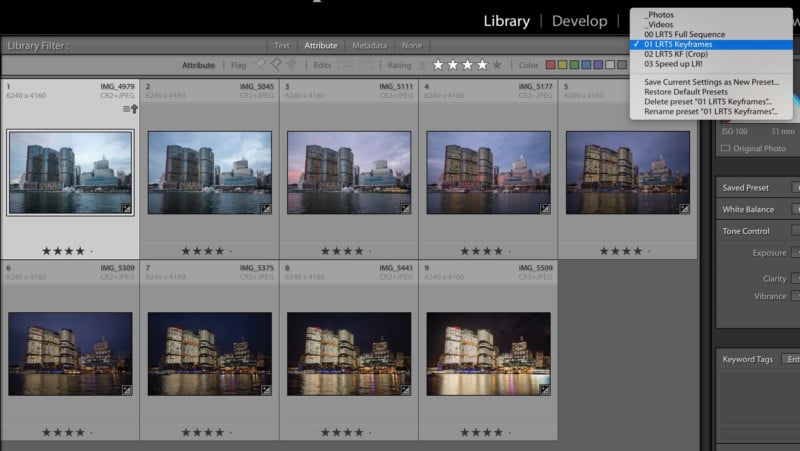Screen dimensions: 800x451
Task: Click star rating under IMG_5045
Action: click(x=203, y=251)
